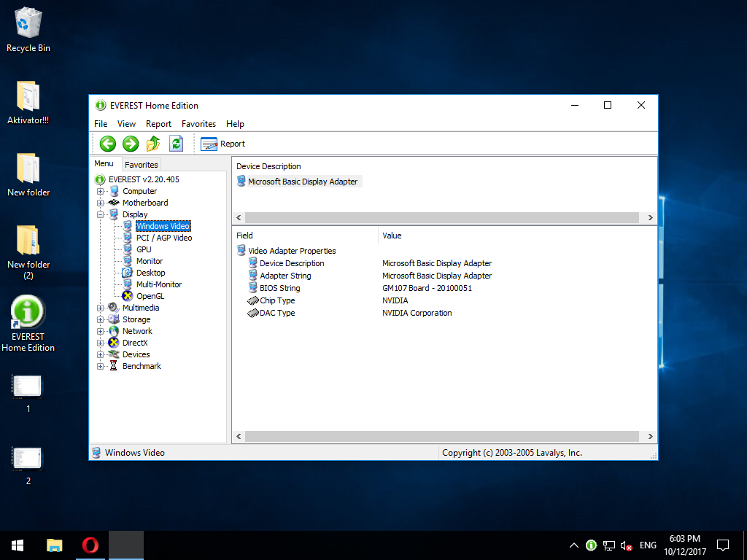Open the View menu
Image resolution: width=747 pixels, height=560 pixels.
pyautogui.click(x=126, y=124)
